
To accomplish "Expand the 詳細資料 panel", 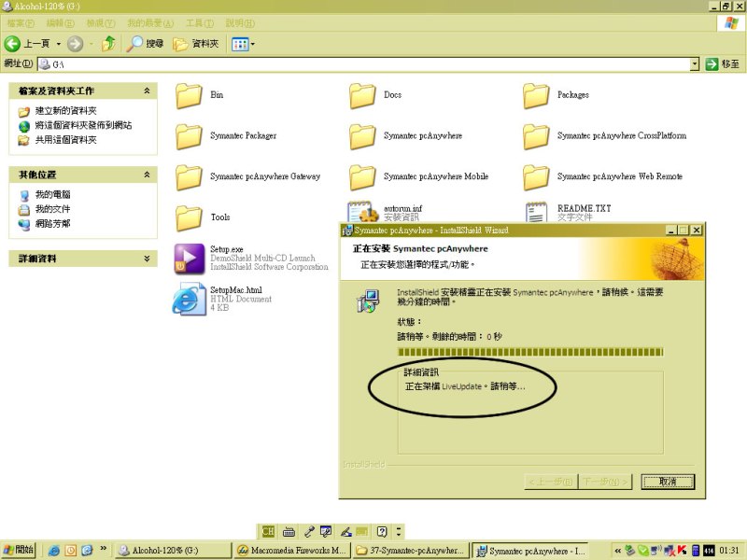I will point(147,259).
